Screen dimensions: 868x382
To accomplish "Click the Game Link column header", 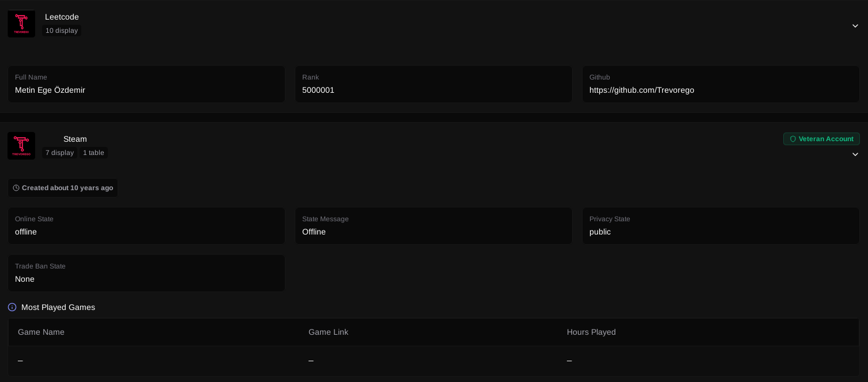I will 328,332.
